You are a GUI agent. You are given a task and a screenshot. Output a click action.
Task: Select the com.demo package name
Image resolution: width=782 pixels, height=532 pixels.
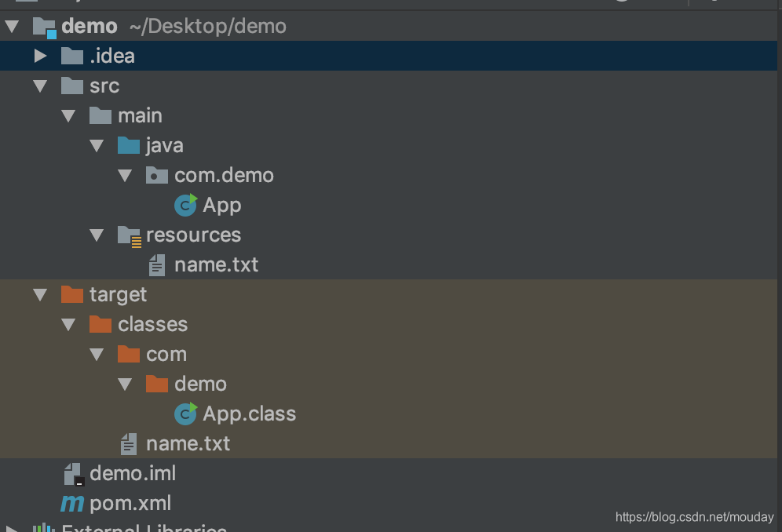click(224, 176)
